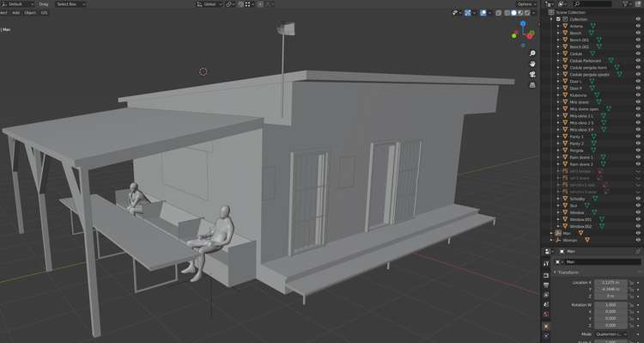Toggle proportional editing button
The width and height of the screenshot is (644, 343).
(x=260, y=4)
